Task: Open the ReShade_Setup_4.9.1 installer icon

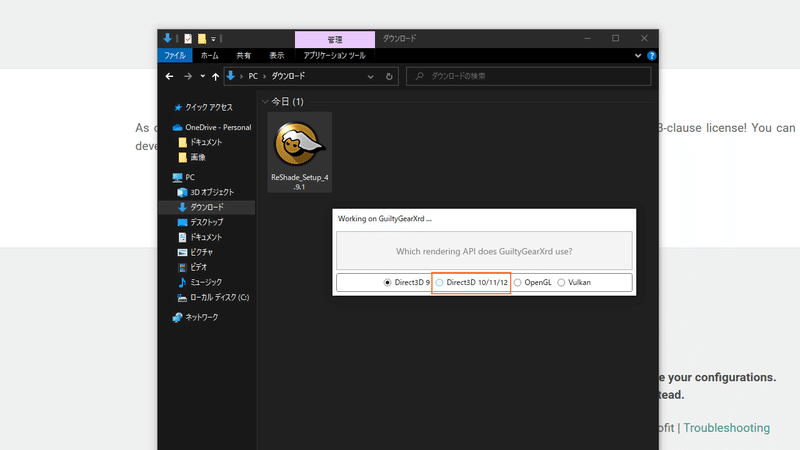Action: click(x=299, y=152)
